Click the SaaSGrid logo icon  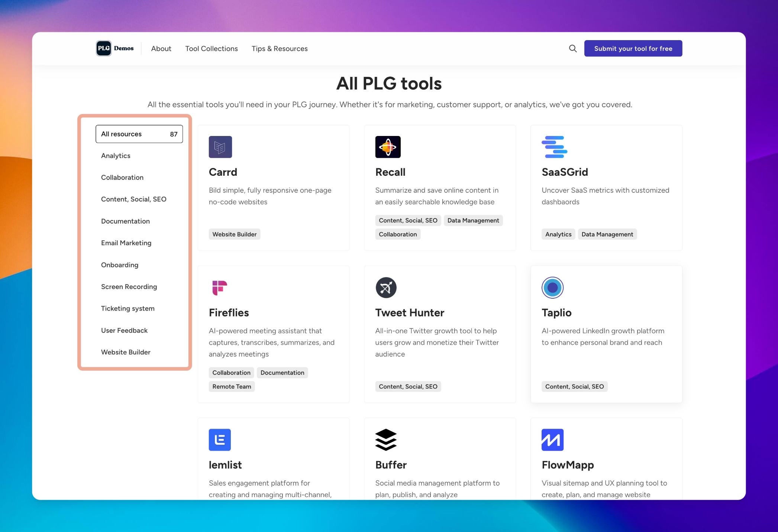pyautogui.click(x=554, y=147)
